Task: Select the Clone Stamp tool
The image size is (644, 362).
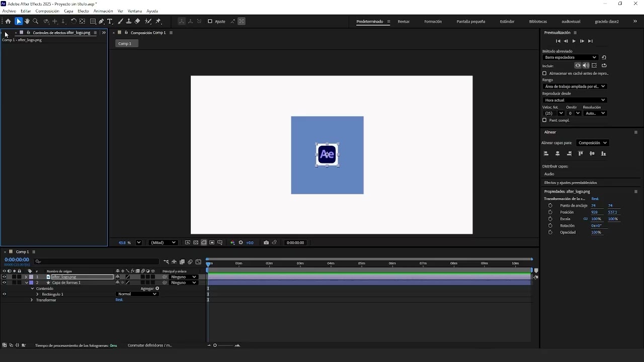Action: click(129, 22)
